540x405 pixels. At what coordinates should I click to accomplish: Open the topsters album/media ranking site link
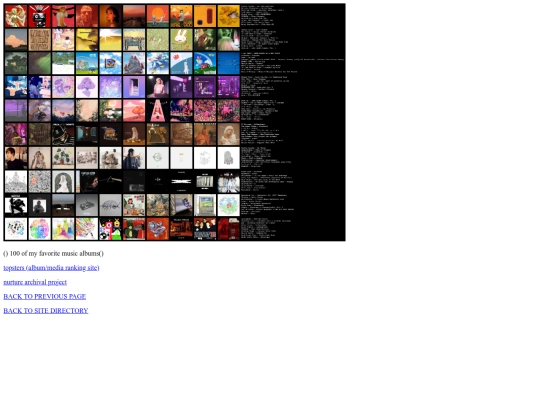click(51, 268)
